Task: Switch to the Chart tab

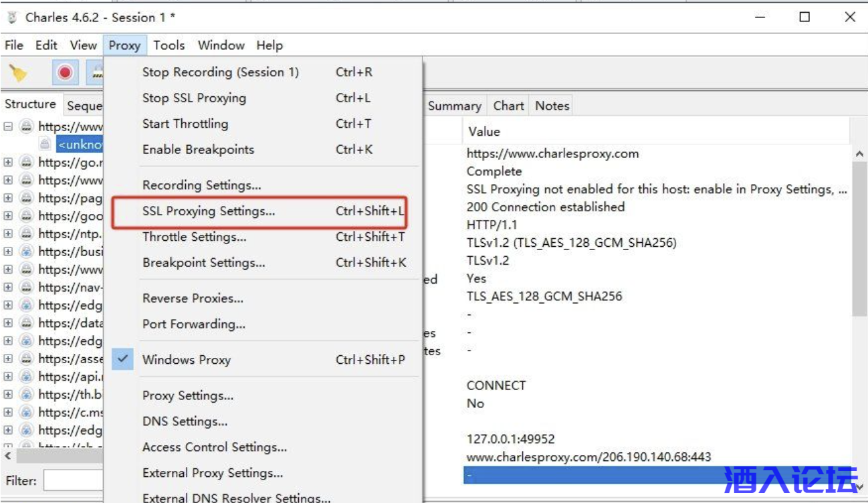Action: (508, 106)
